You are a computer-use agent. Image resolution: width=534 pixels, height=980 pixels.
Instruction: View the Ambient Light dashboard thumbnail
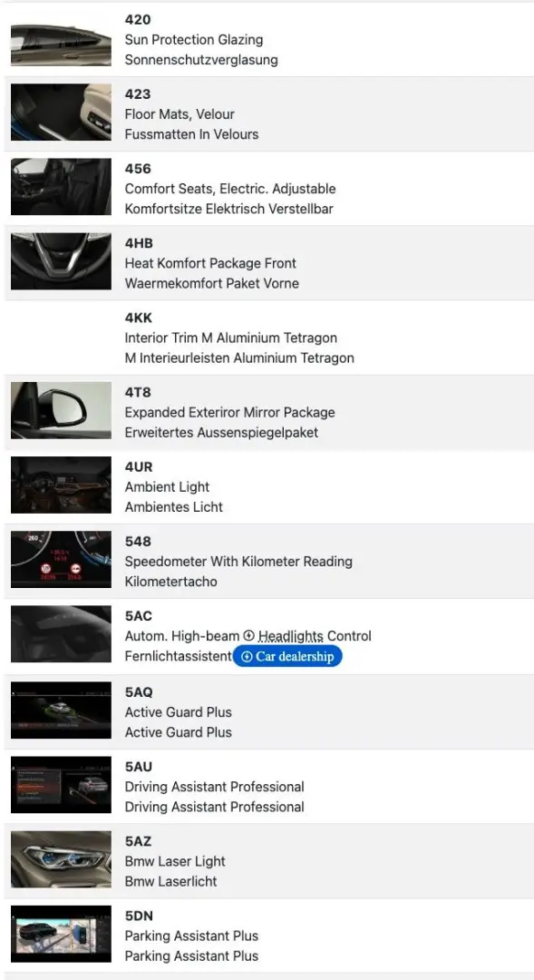[x=60, y=485]
